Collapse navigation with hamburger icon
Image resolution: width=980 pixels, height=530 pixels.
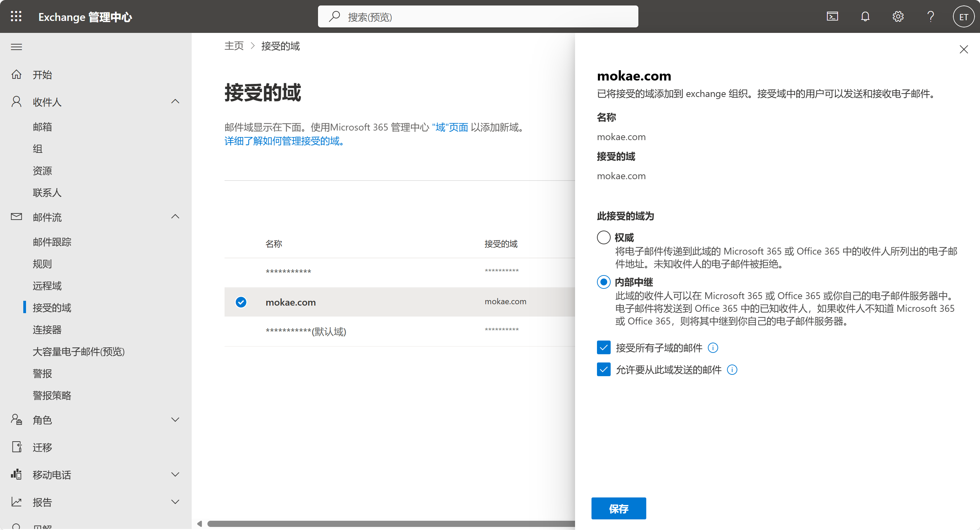tap(16, 47)
